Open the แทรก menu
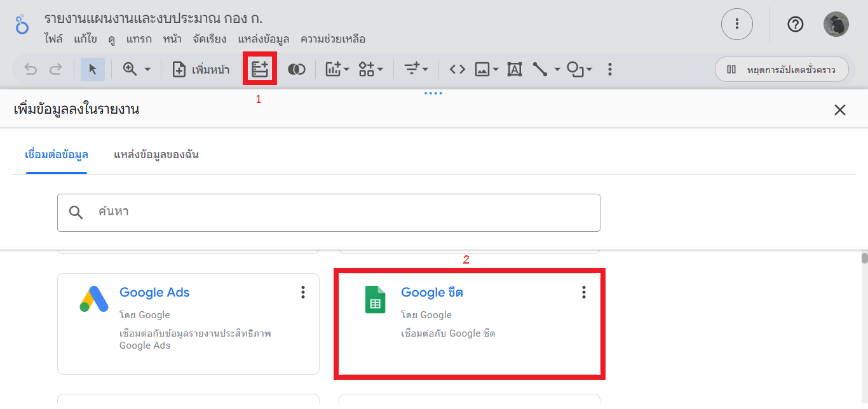 [139, 39]
